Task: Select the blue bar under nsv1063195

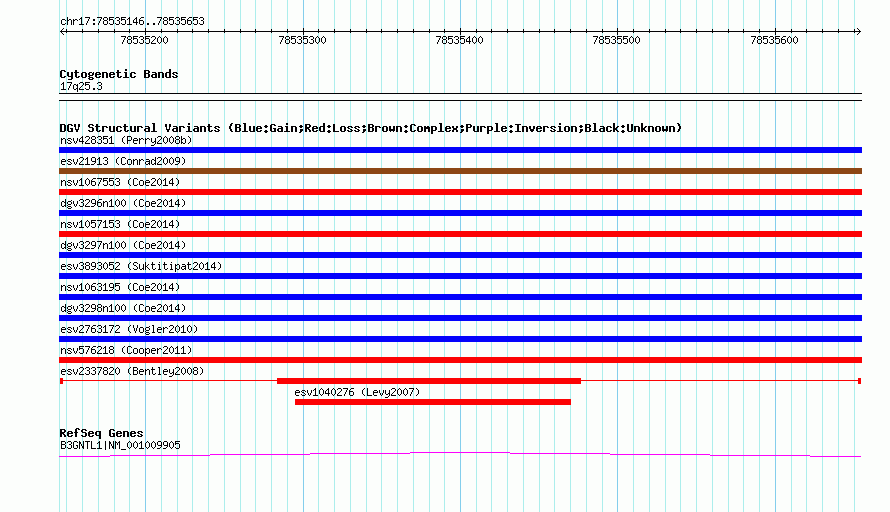Action: tap(460, 297)
